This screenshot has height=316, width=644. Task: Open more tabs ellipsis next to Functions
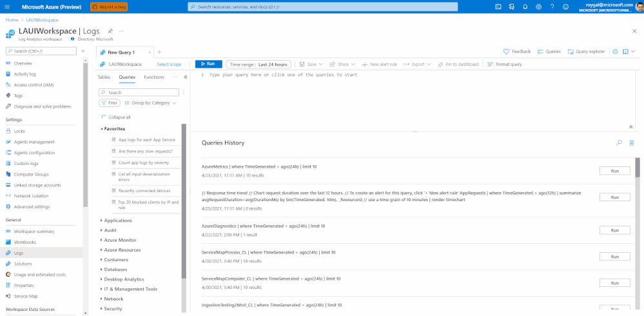click(x=175, y=77)
